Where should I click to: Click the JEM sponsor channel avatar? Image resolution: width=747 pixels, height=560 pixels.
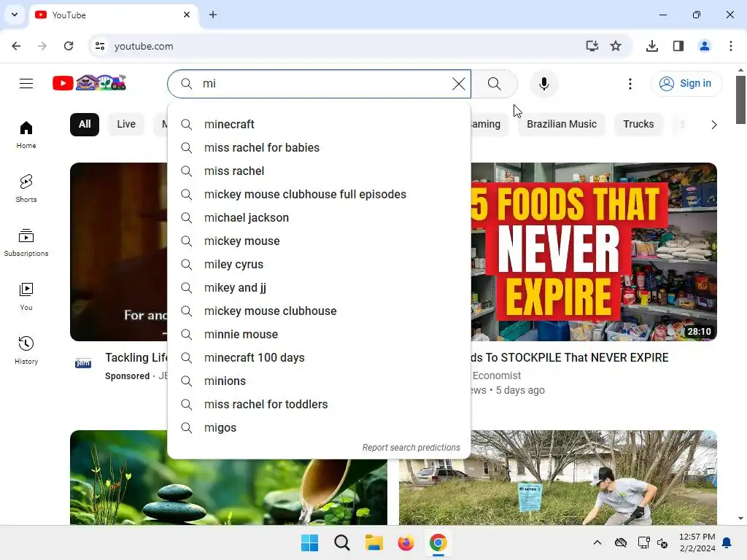[x=83, y=363]
